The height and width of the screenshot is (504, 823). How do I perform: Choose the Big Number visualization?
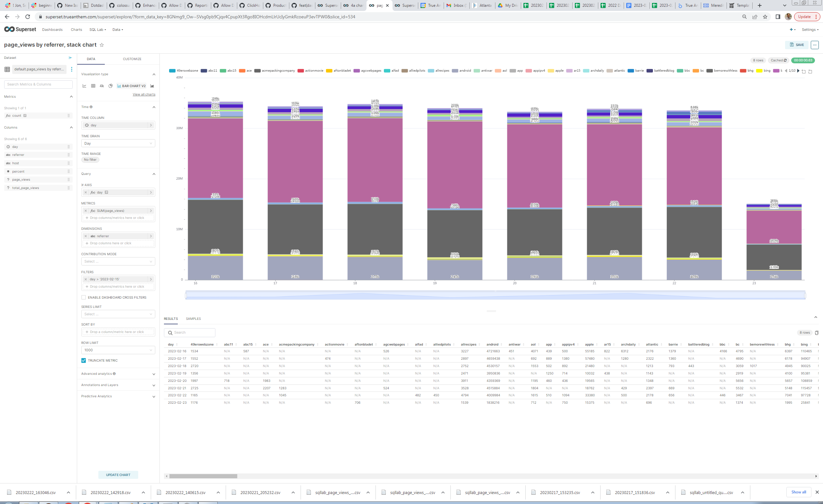[x=102, y=86]
